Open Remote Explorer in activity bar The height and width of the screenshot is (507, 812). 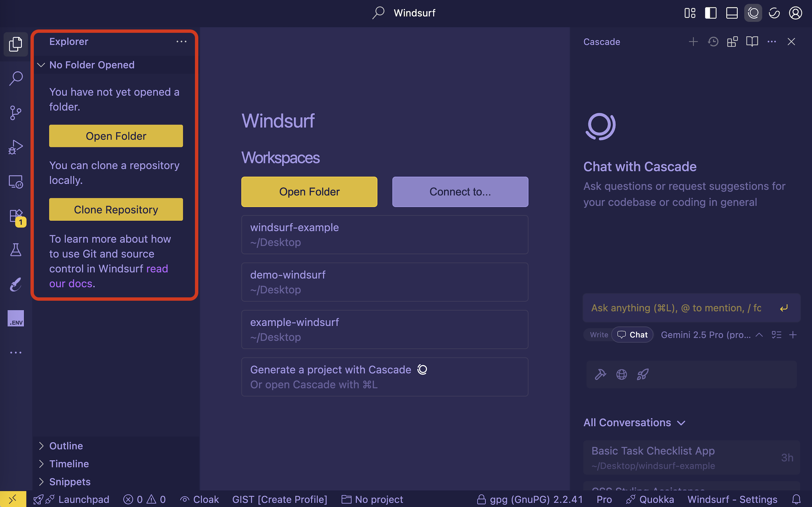[15, 182]
